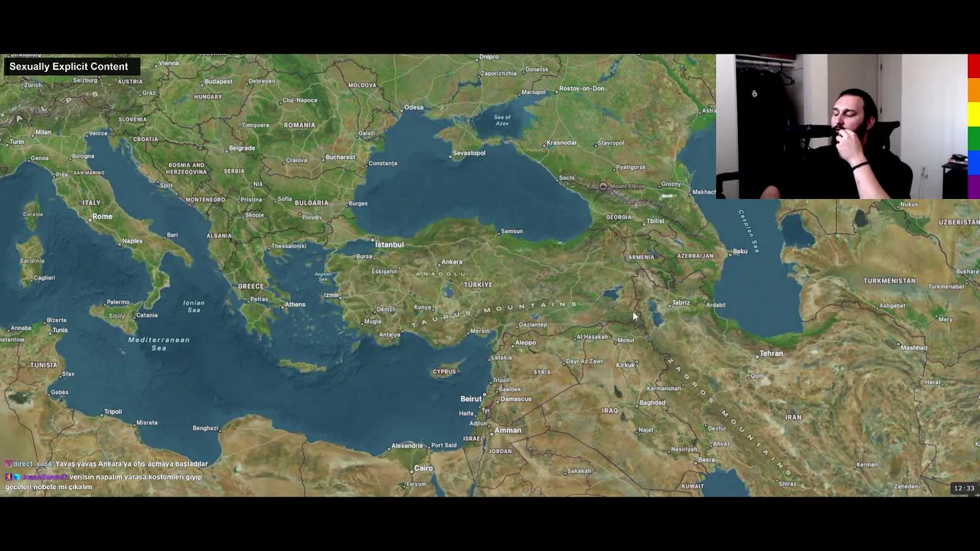
Task: Click the Belgrade city label
Action: pos(242,148)
